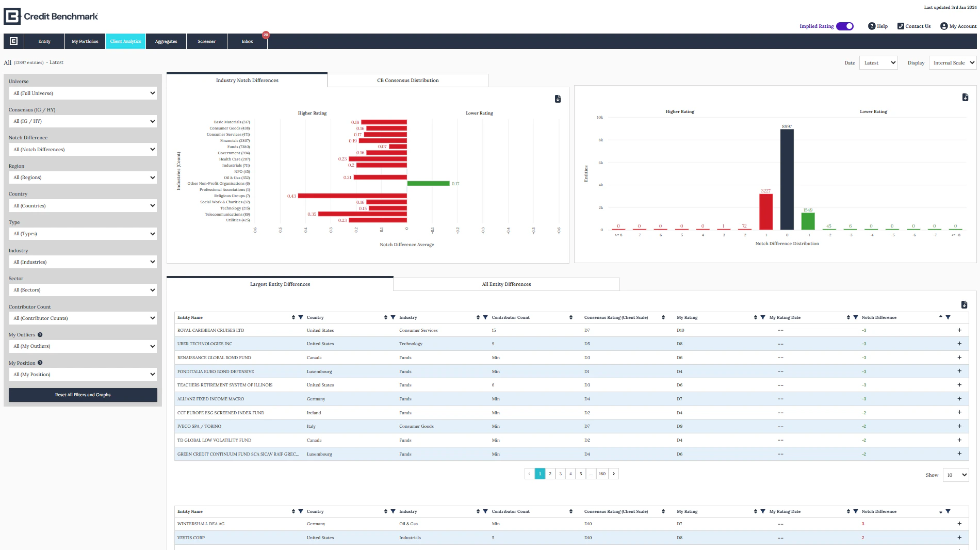Open the filter funnel on the Country column
The width and height of the screenshot is (980, 550).
393,317
